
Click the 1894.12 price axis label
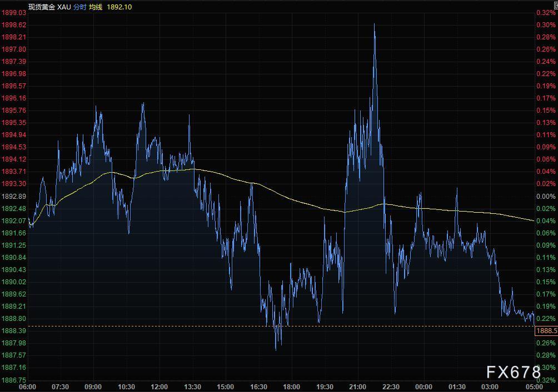14,159
